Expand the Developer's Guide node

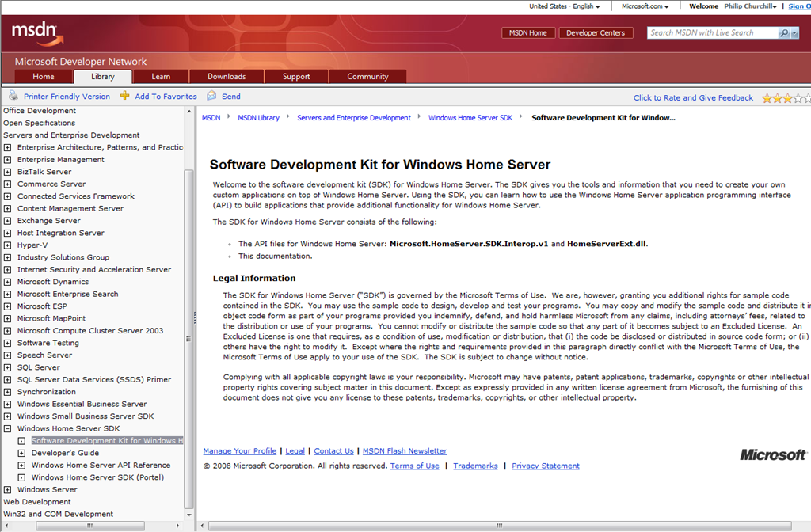coord(21,453)
